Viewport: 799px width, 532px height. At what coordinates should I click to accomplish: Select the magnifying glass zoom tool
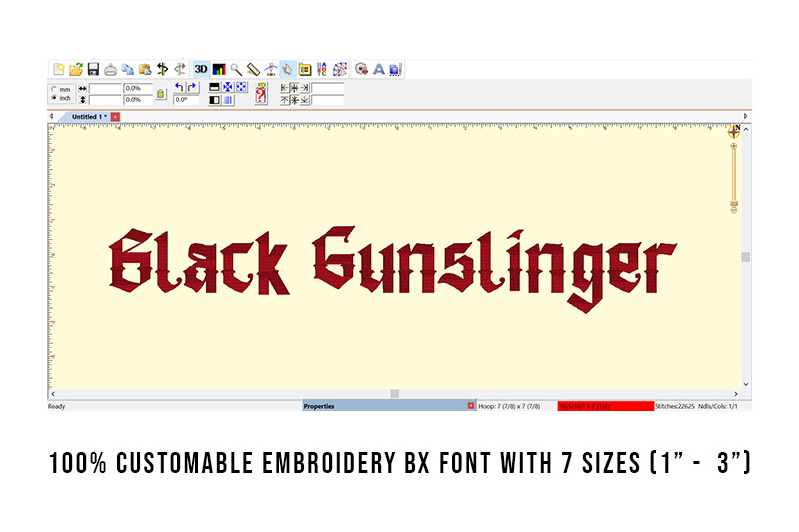tap(236, 69)
